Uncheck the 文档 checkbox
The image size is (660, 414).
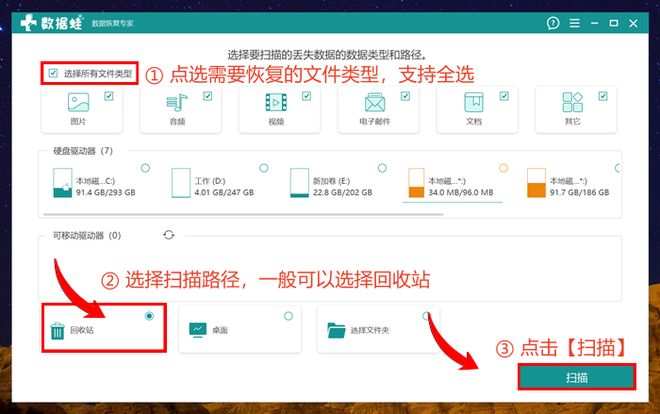click(504, 96)
